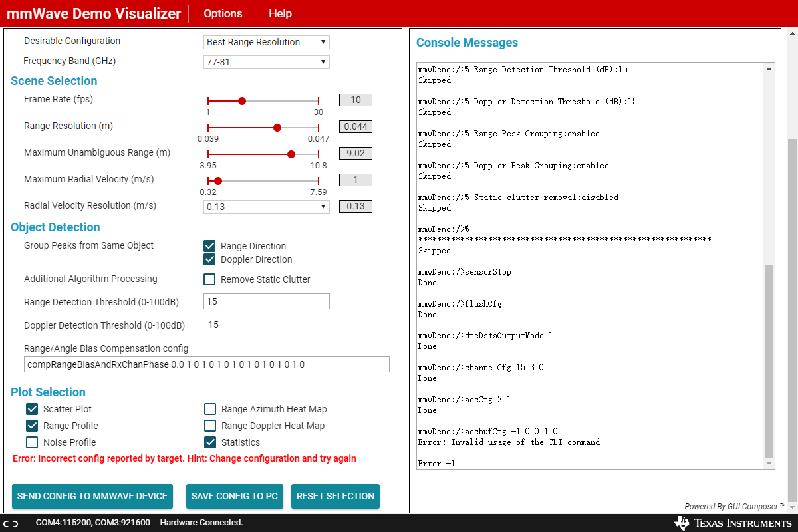The width and height of the screenshot is (798, 532).
Task: Click the compRangeBiasAndRxChanPhase config field
Action: [x=206, y=364]
